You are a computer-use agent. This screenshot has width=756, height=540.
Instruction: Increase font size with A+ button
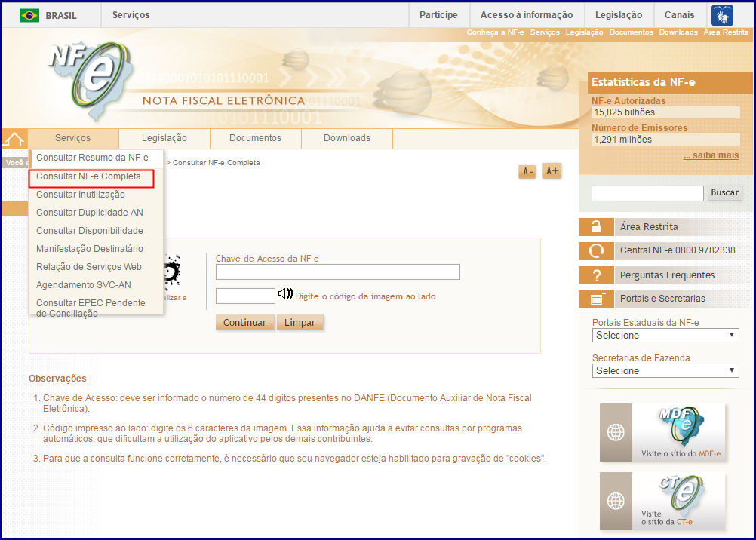(x=552, y=170)
